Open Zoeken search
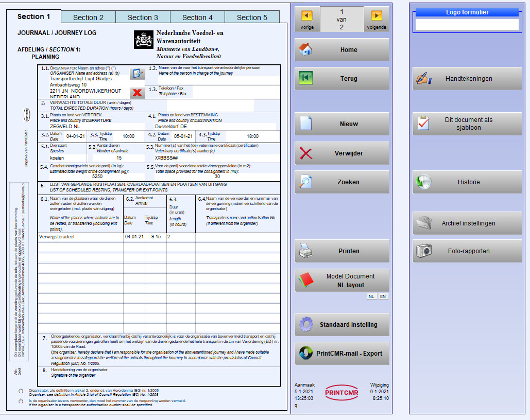The height and width of the screenshot is (420, 530). click(342, 182)
